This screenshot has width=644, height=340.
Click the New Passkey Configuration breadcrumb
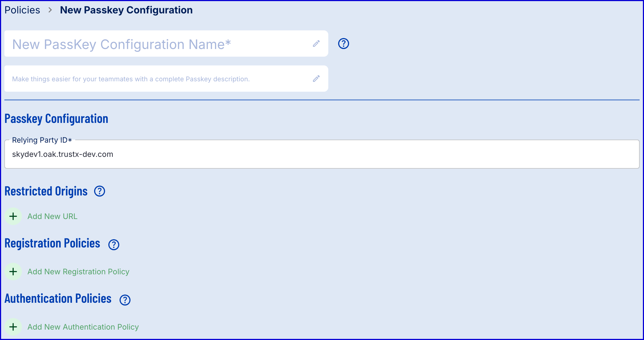[x=126, y=10]
